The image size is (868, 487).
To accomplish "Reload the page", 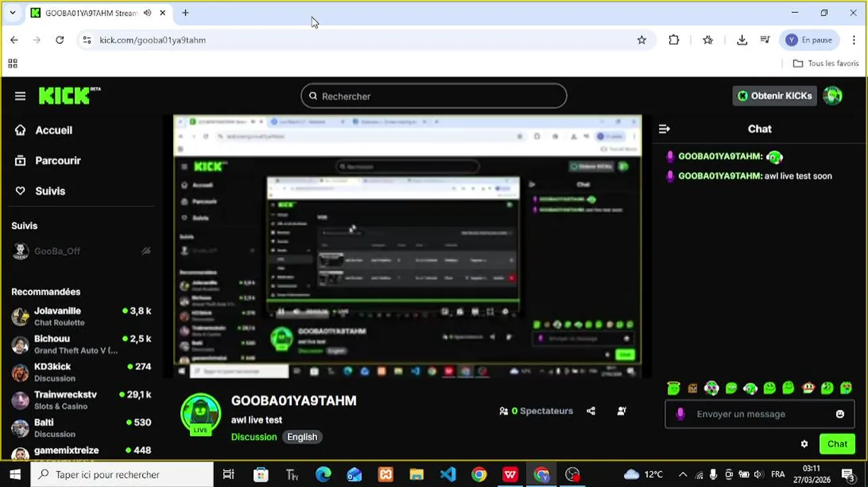I will [59, 40].
